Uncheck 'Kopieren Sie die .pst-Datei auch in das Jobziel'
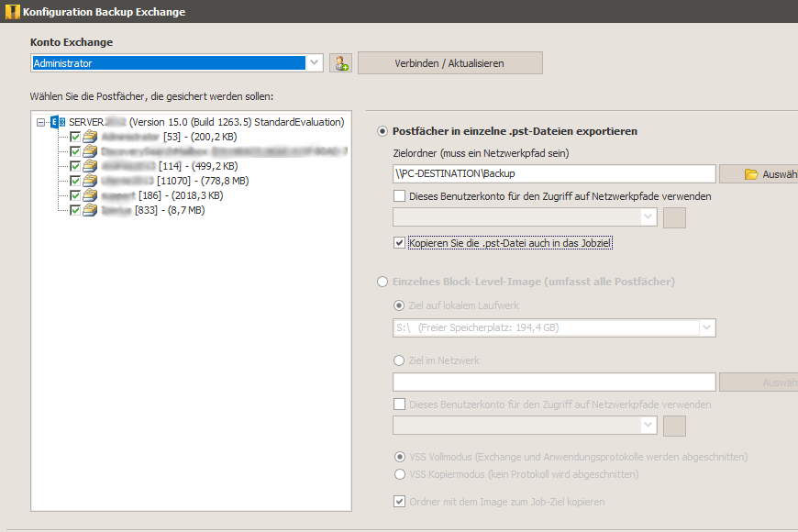This screenshot has height=532, width=798. [400, 243]
